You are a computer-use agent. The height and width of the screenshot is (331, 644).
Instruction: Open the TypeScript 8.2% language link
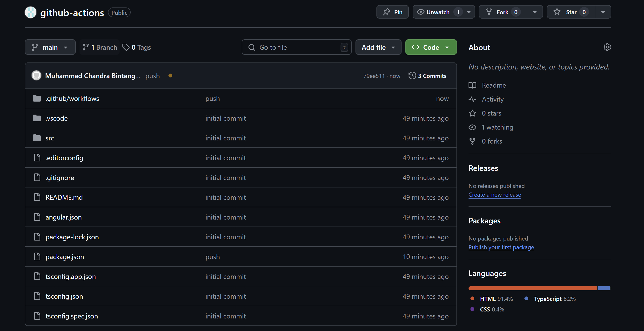coord(550,299)
